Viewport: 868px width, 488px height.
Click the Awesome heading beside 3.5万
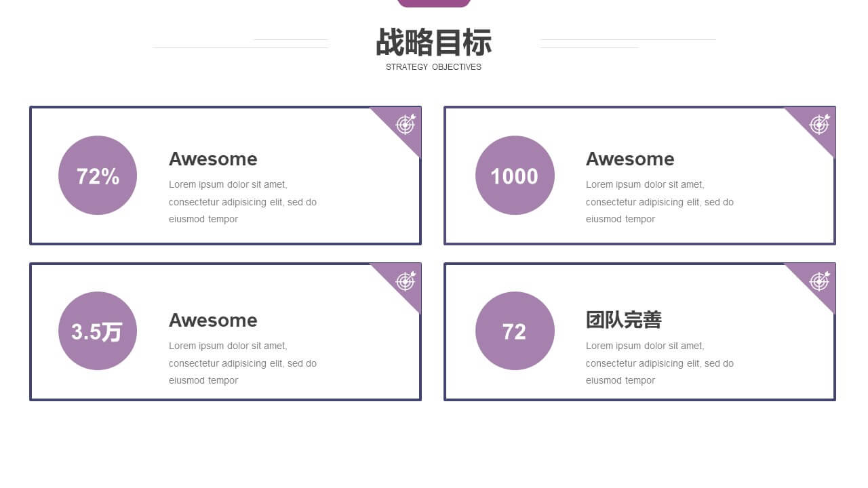coord(213,320)
